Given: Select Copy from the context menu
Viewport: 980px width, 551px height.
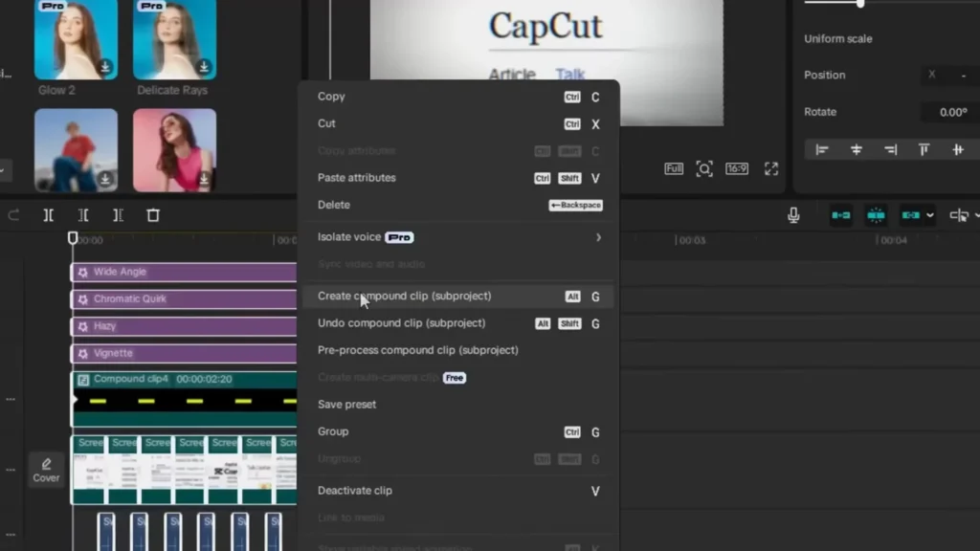Looking at the screenshot, I should 459,97.
